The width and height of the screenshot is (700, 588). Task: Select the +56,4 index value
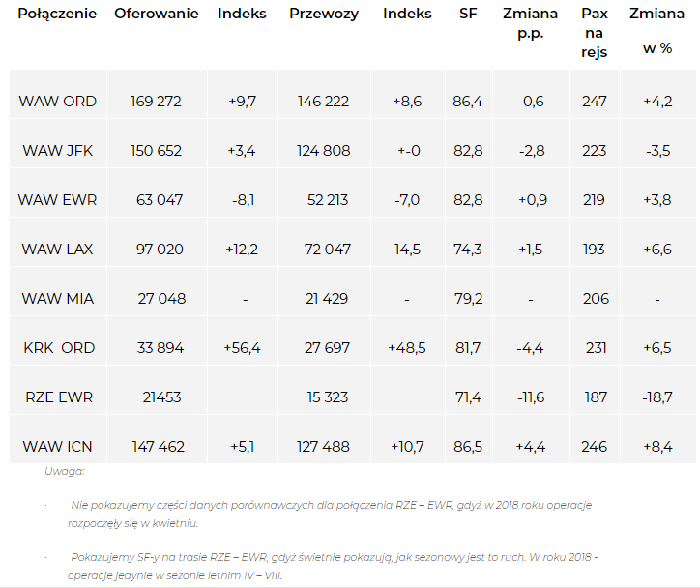pyautogui.click(x=242, y=348)
